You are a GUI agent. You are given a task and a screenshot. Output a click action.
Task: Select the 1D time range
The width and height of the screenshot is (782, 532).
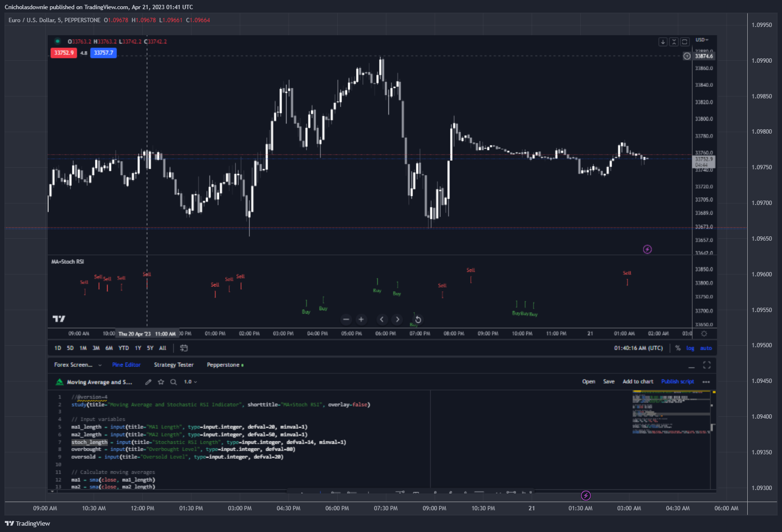click(58, 348)
